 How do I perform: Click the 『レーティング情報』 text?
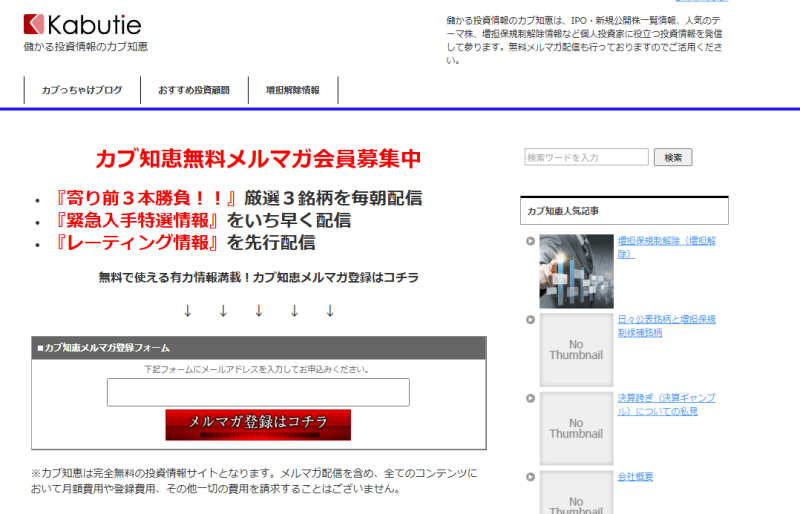135,242
